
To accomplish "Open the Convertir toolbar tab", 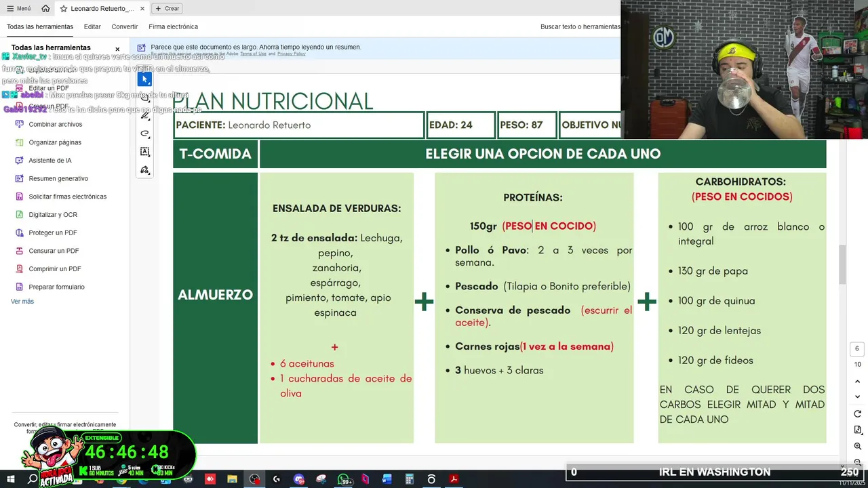I will tap(125, 26).
